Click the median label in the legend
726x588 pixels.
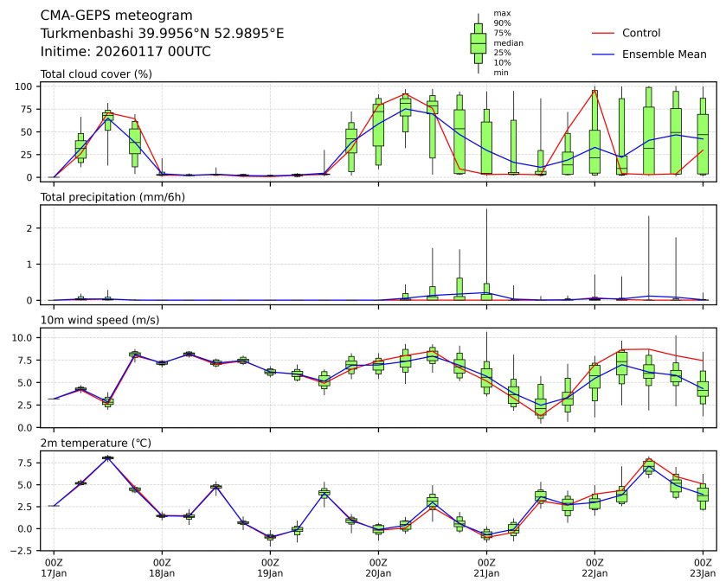(508, 42)
